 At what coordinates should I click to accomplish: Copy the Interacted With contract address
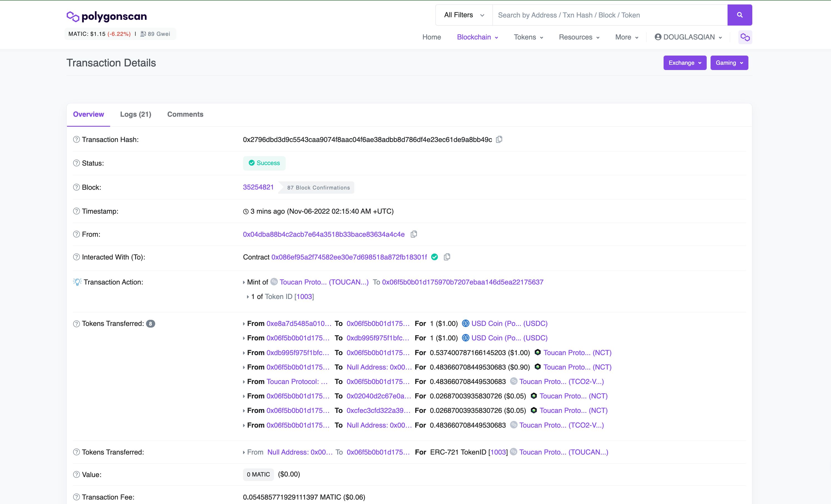point(447,257)
